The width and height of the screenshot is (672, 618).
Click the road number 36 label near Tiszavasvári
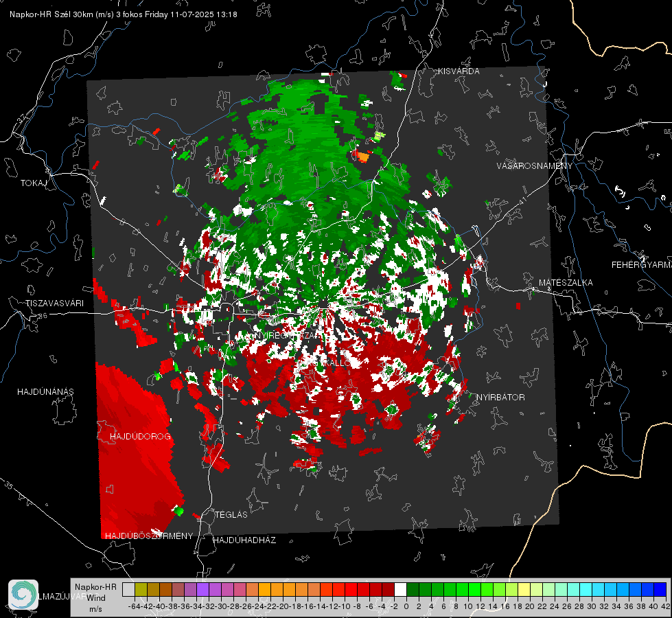(43, 316)
